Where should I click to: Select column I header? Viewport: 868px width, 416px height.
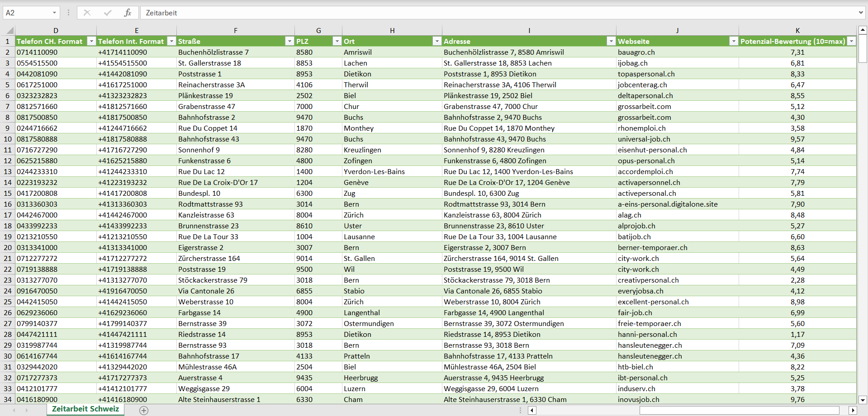coord(529,31)
